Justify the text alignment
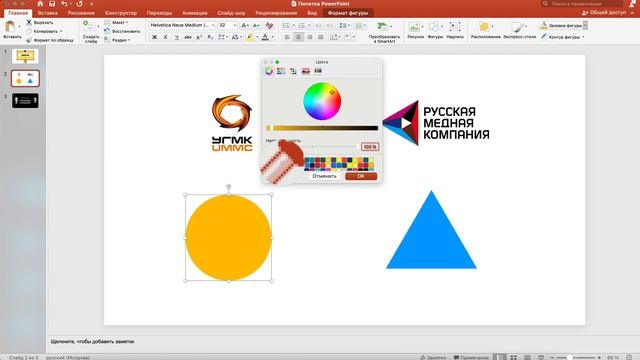 pyautogui.click(x=321, y=37)
